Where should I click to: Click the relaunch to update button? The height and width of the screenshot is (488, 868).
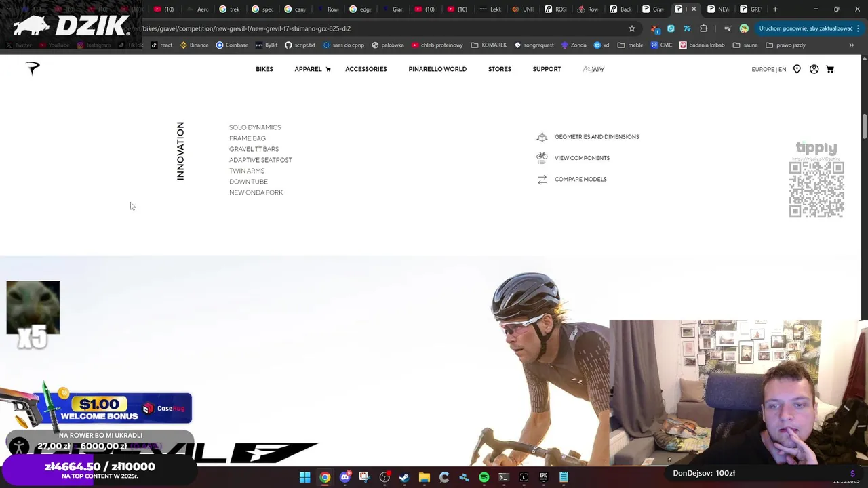806,28
